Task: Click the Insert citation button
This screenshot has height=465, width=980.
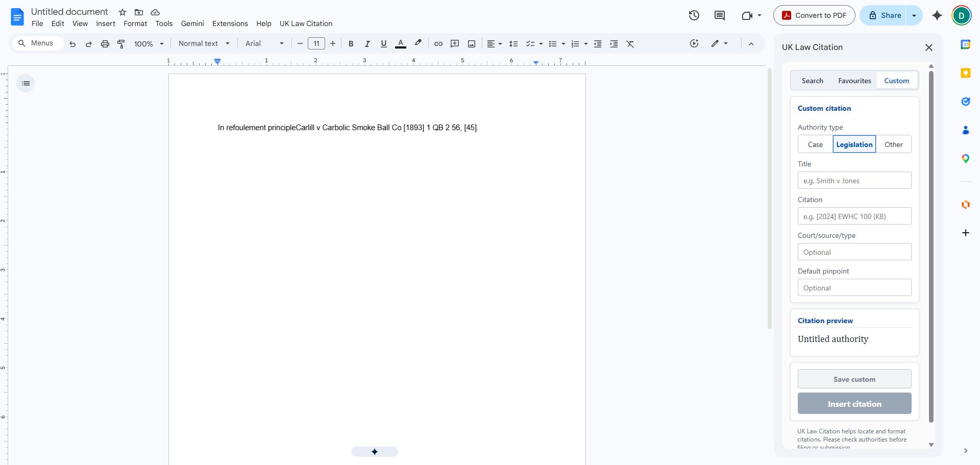Action: click(854, 404)
